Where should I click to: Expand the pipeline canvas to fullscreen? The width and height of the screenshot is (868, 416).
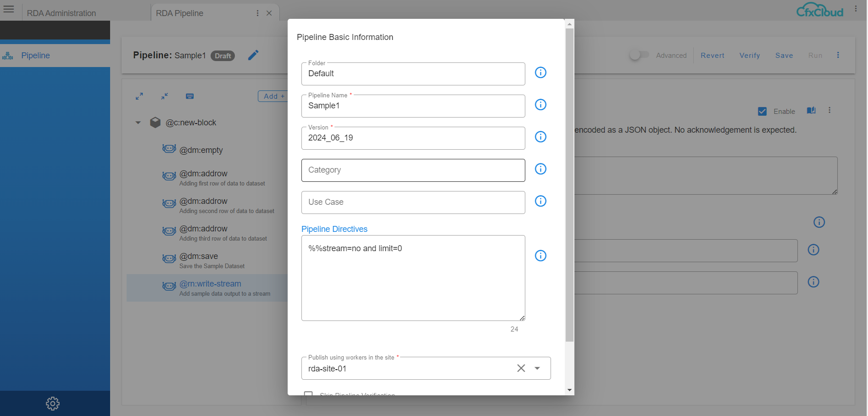[139, 96]
